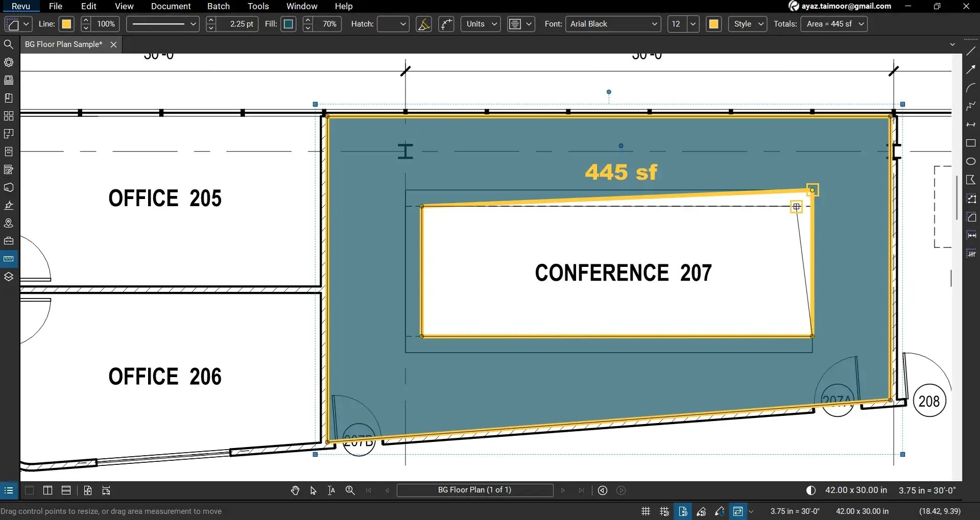Viewport: 980px width, 520px height.
Task: Open the markup shape type dropdown
Action: pyautogui.click(x=18, y=24)
